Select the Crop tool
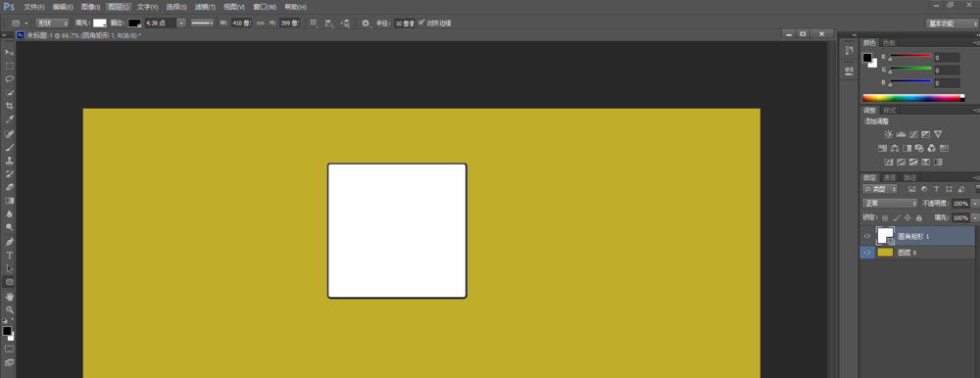Screen dimensions: 980x378 (10, 106)
